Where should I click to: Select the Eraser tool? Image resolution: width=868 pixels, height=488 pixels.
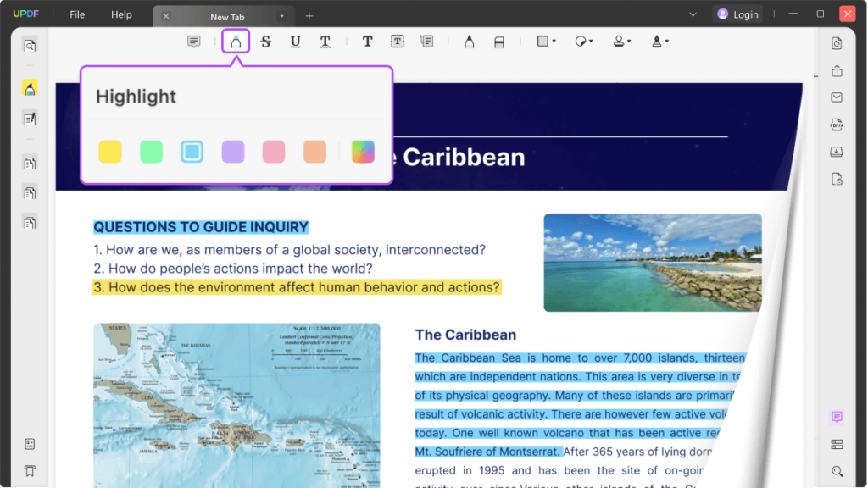[499, 41]
